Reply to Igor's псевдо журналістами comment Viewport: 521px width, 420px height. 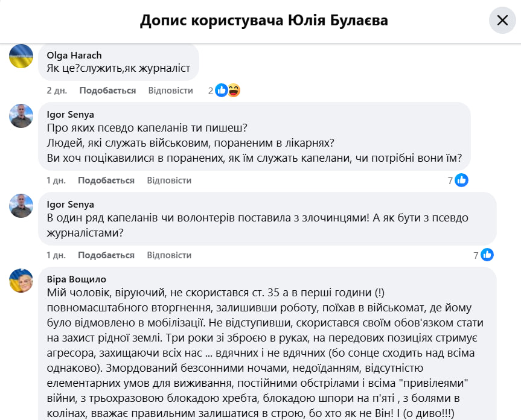[169, 255]
